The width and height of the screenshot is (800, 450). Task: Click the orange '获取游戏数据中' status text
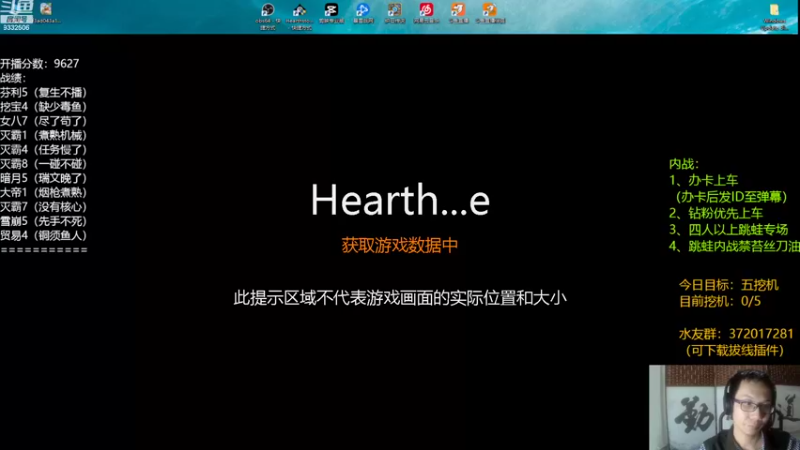tap(399, 245)
